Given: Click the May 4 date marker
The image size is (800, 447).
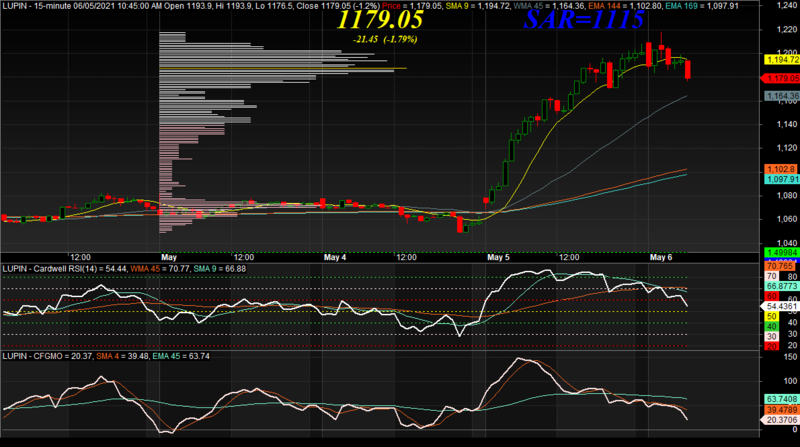Looking at the screenshot, I should 335,258.
